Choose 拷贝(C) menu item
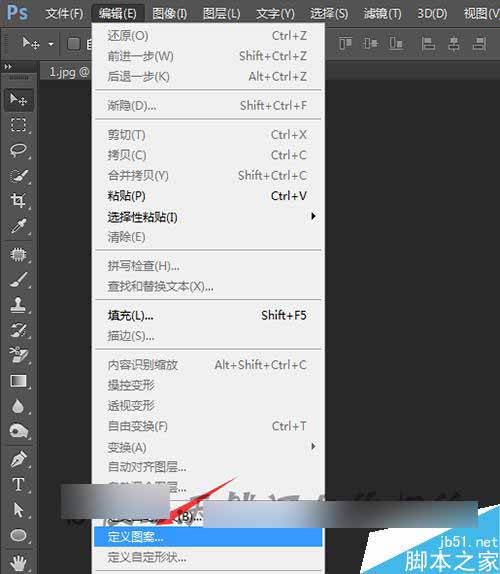500x574 pixels. pos(208,155)
